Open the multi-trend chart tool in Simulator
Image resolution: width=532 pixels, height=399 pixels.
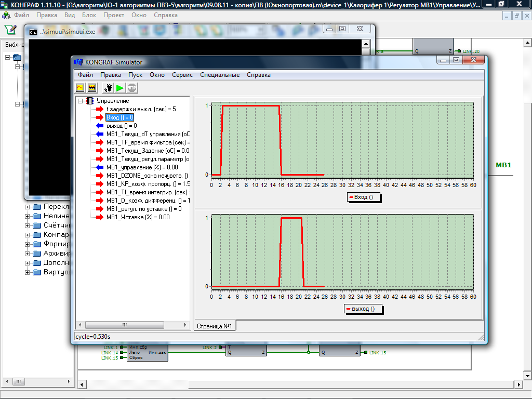(92, 88)
